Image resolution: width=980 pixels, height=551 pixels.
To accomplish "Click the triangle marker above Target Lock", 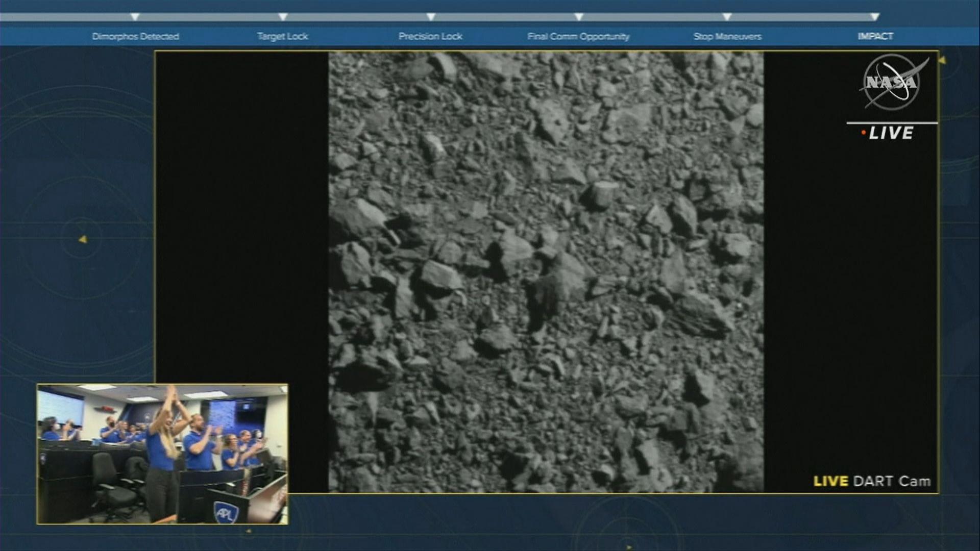I will 283,17.
